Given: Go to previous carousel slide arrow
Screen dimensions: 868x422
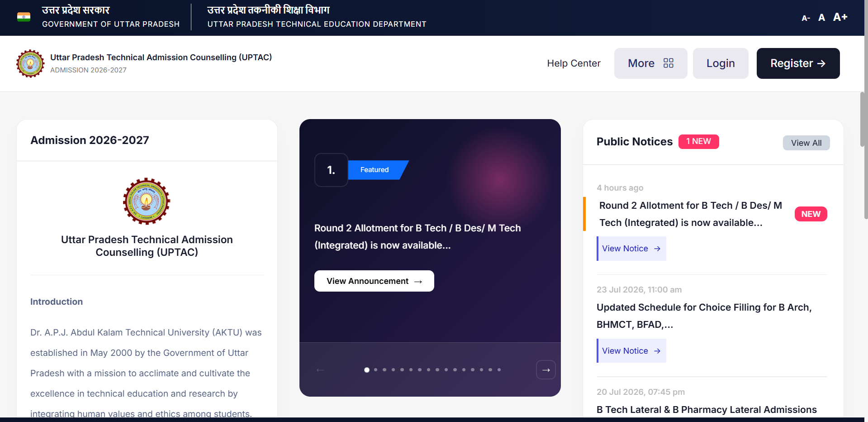Looking at the screenshot, I should click(x=320, y=370).
